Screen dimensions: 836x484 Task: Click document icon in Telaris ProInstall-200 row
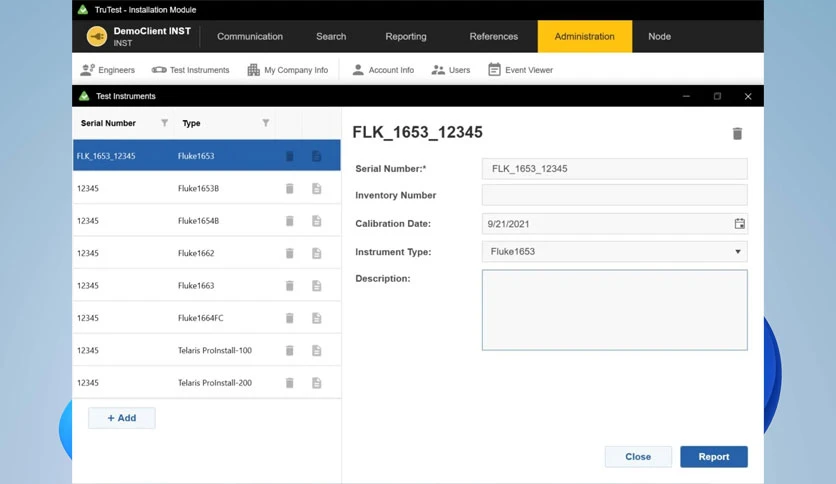[x=317, y=383]
